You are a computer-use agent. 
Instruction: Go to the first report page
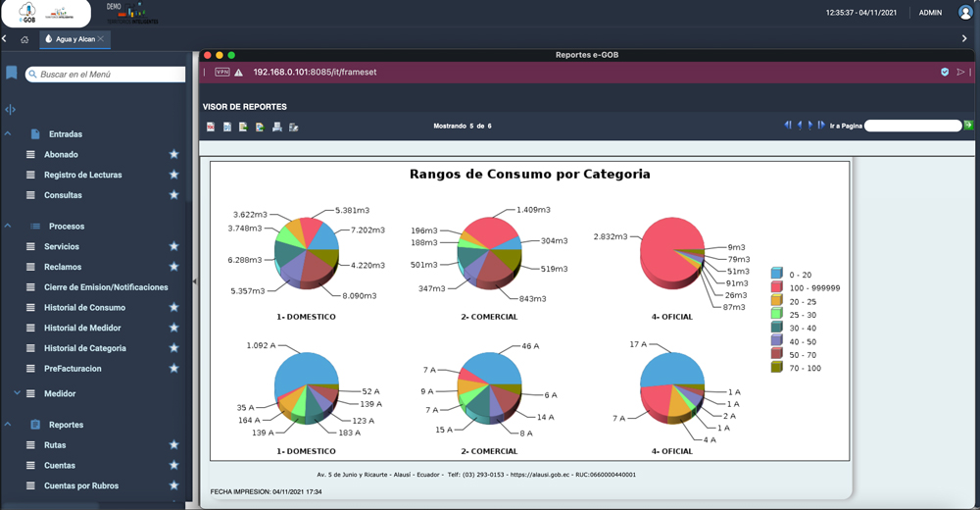click(788, 126)
